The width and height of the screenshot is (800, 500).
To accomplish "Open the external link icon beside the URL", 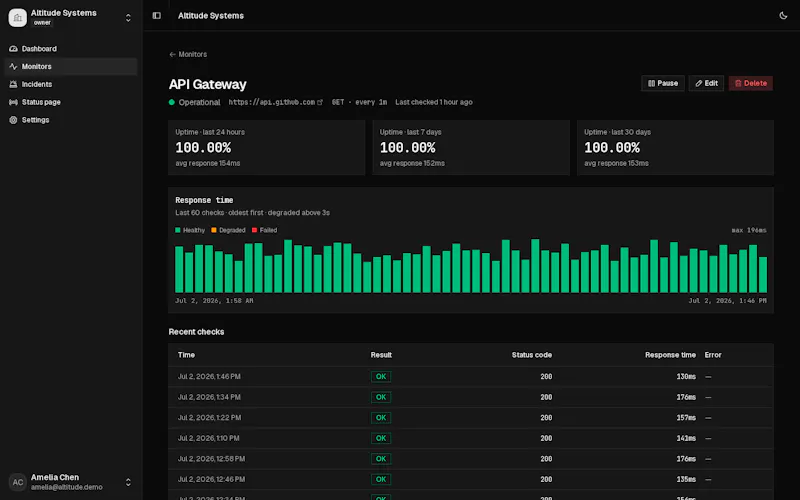I will pos(320,102).
